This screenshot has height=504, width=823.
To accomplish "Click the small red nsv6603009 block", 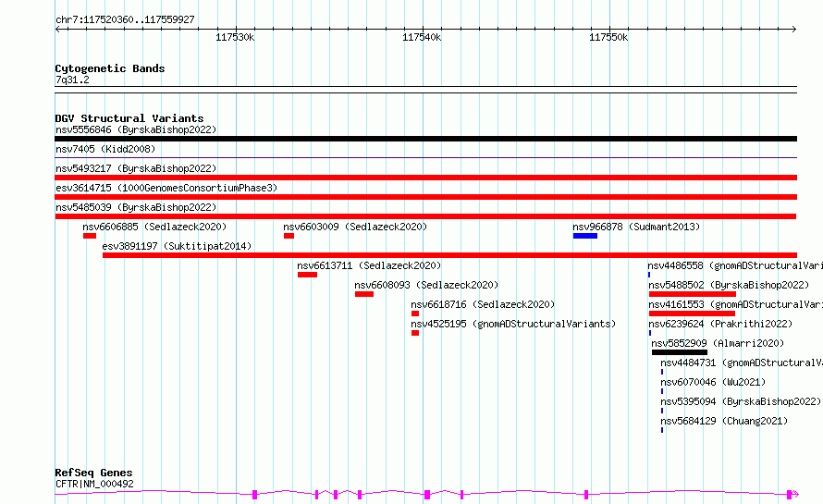I will [289, 236].
